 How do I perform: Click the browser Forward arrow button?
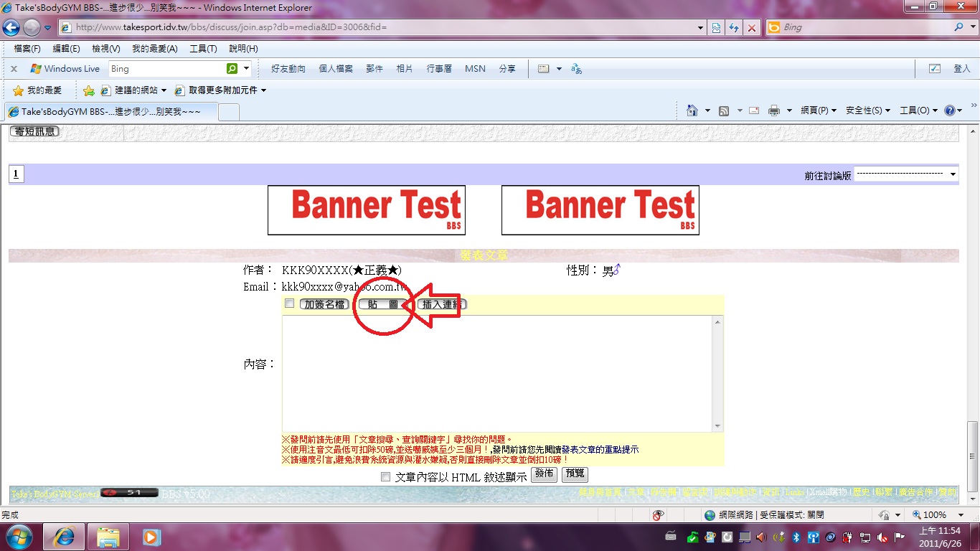click(32, 28)
